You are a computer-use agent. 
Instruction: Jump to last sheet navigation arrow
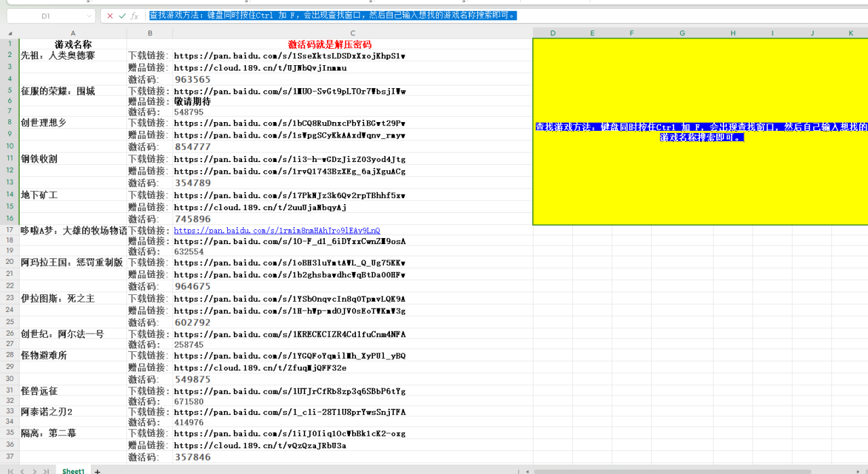tap(46, 471)
